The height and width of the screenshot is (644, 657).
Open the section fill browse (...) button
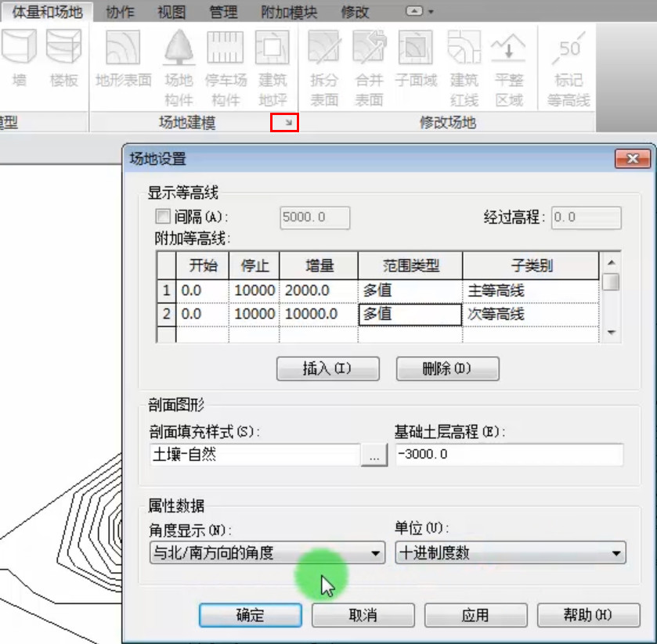coord(374,455)
